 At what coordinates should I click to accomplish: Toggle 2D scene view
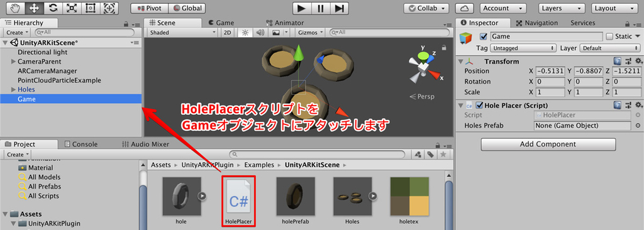click(x=228, y=32)
